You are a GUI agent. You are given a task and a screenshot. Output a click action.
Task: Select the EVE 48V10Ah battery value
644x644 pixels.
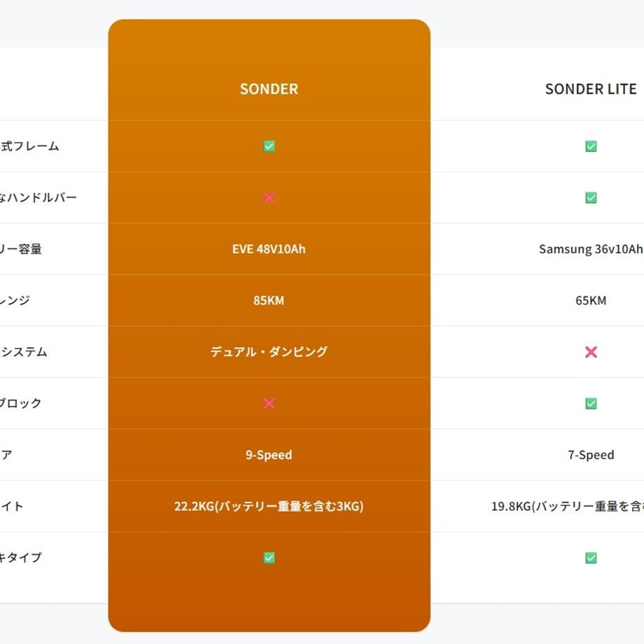pos(269,249)
